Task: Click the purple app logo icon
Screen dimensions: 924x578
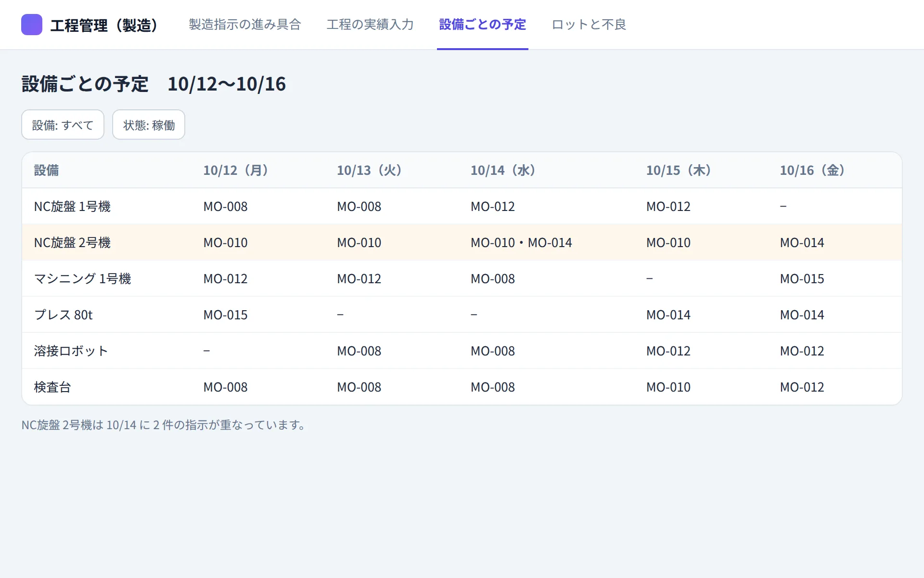Action: tap(32, 25)
